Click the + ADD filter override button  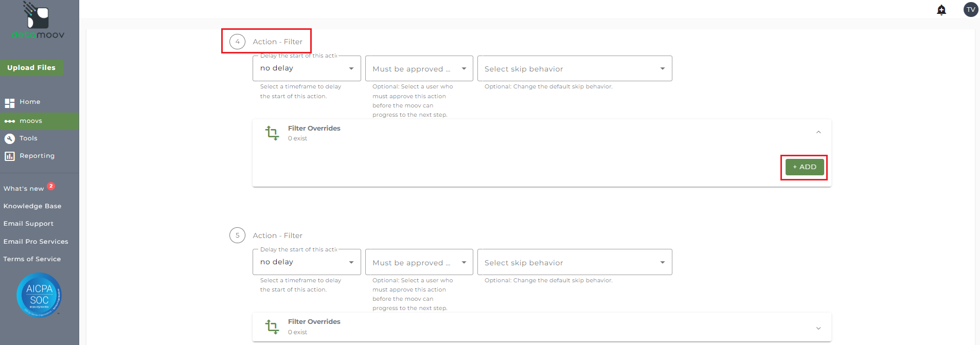[804, 167]
